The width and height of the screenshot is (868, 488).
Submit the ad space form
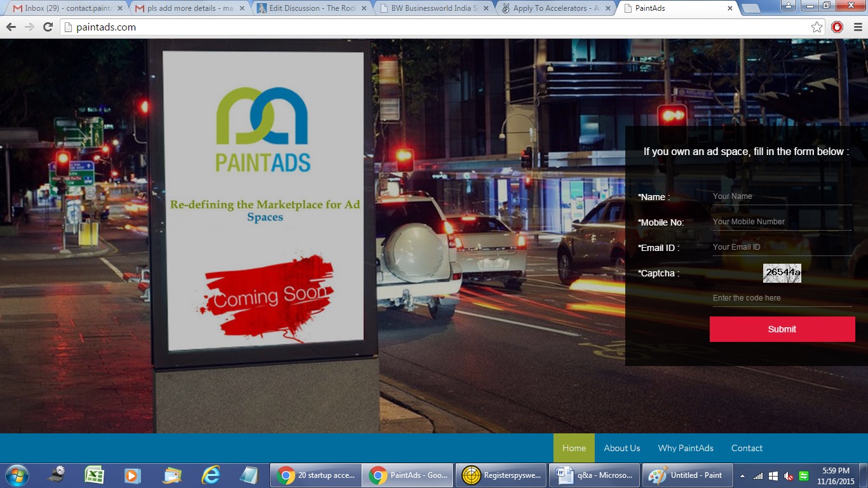782,329
